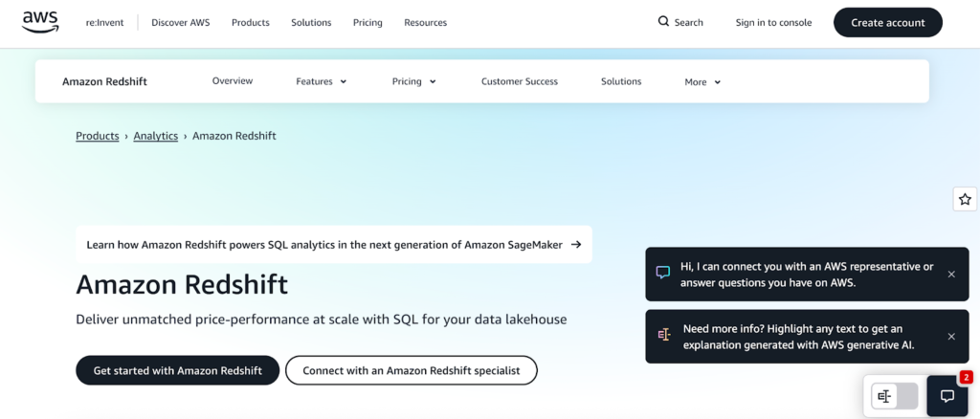Image resolution: width=980 pixels, height=419 pixels.
Task: Expand the Pricing dropdown in Redshift nav
Action: 413,81
